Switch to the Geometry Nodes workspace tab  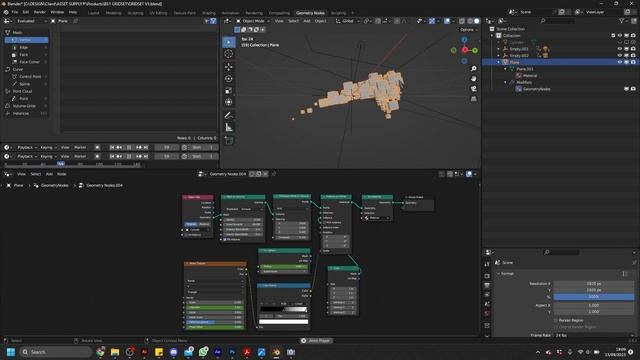(x=310, y=13)
